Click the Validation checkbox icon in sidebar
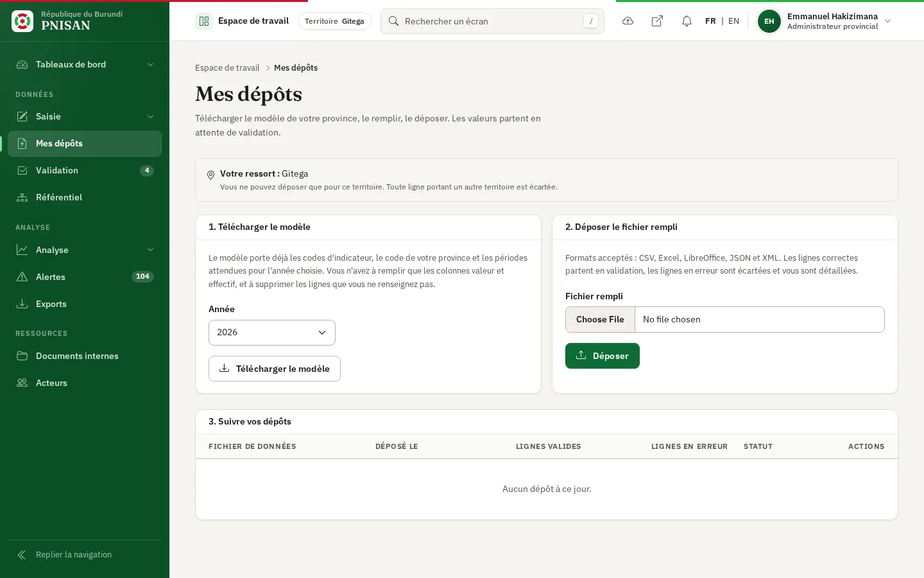 tap(22, 170)
